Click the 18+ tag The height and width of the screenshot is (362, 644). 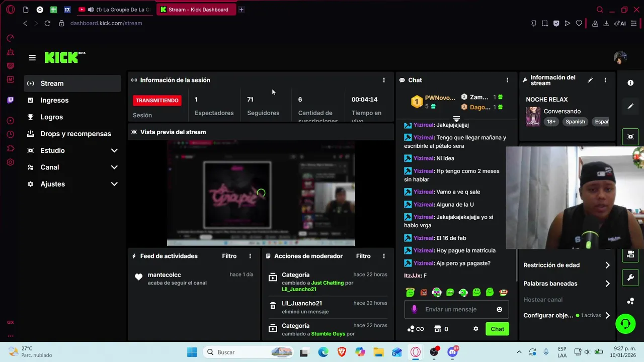tap(551, 121)
